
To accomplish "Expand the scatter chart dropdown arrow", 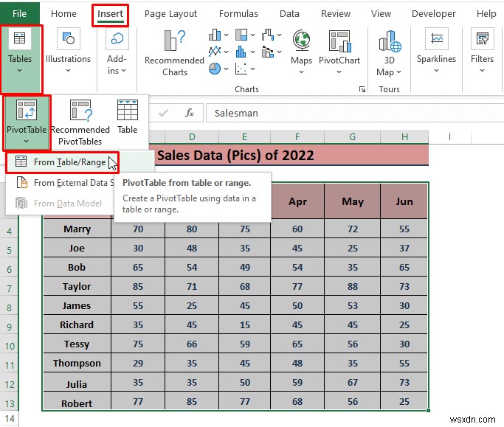I will 252,69.
